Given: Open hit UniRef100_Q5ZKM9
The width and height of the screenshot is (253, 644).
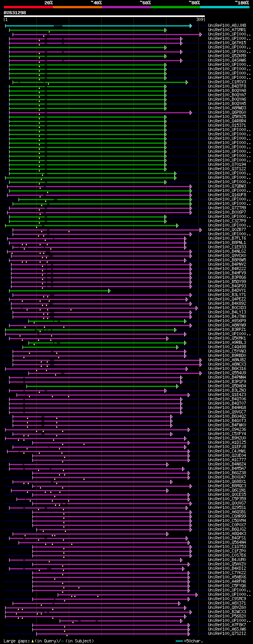Looking at the screenshot, I should pyautogui.click(x=227, y=56).
